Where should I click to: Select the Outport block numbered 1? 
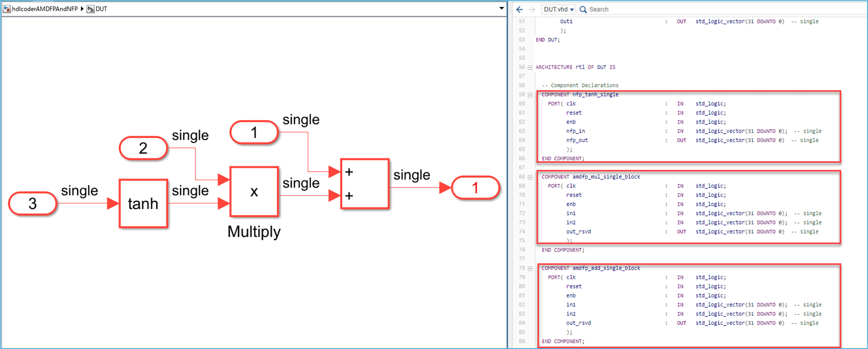pos(476,188)
